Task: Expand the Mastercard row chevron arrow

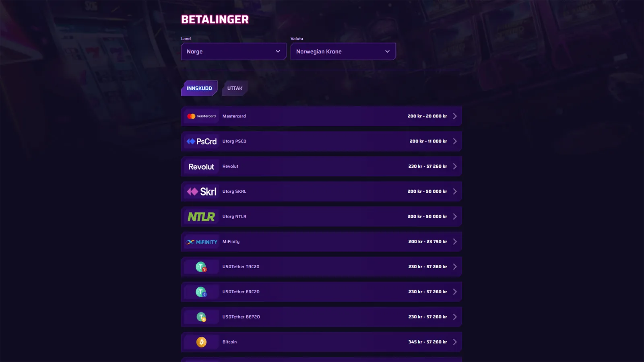Action: click(455, 116)
